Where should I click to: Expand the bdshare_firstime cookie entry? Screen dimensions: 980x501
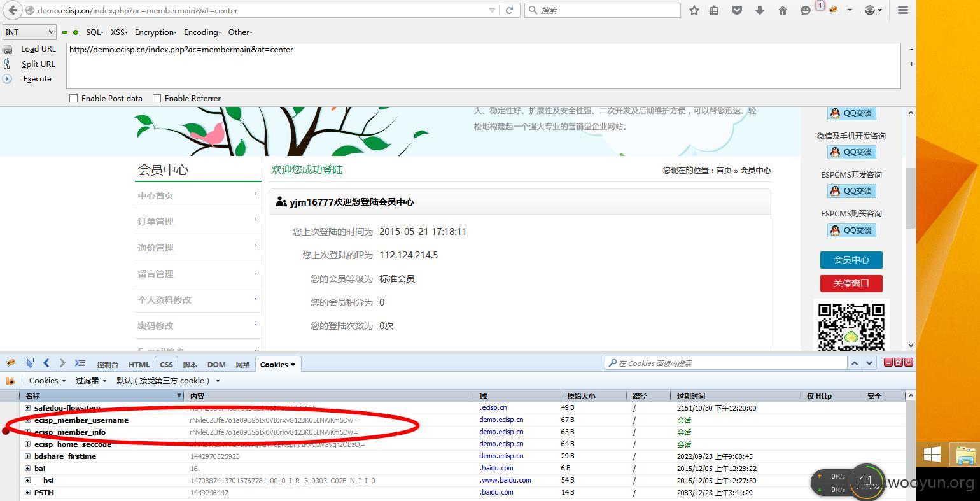click(x=27, y=456)
